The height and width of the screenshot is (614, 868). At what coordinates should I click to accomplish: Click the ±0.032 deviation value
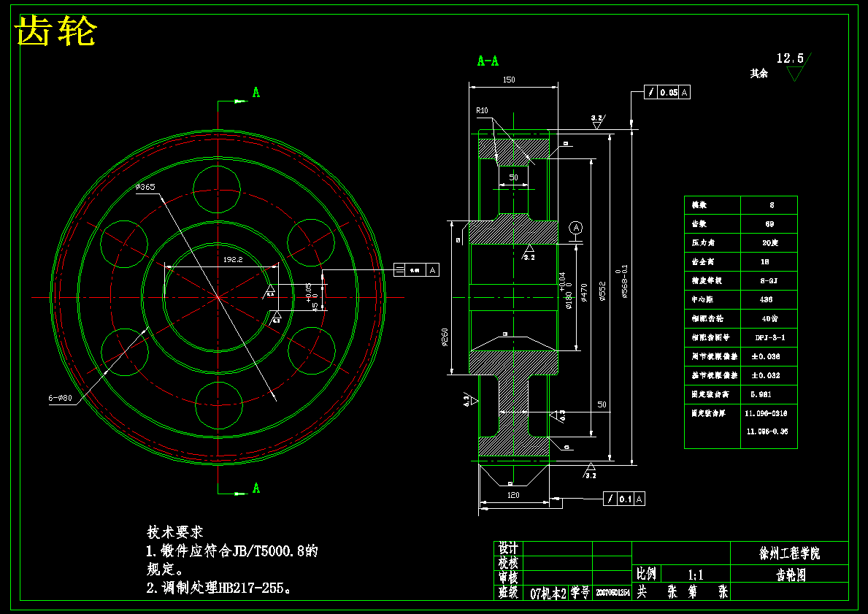click(766, 375)
